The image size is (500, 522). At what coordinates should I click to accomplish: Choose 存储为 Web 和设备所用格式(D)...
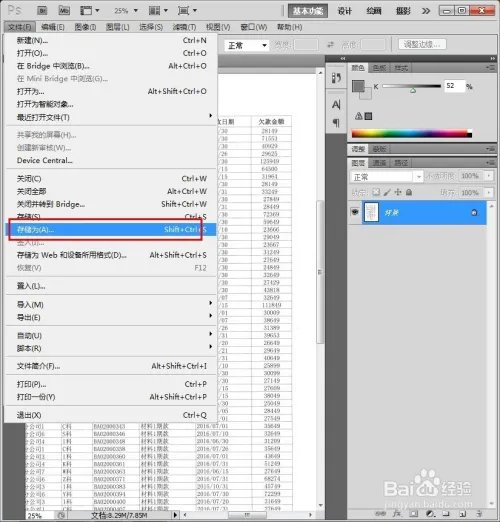tap(111, 255)
